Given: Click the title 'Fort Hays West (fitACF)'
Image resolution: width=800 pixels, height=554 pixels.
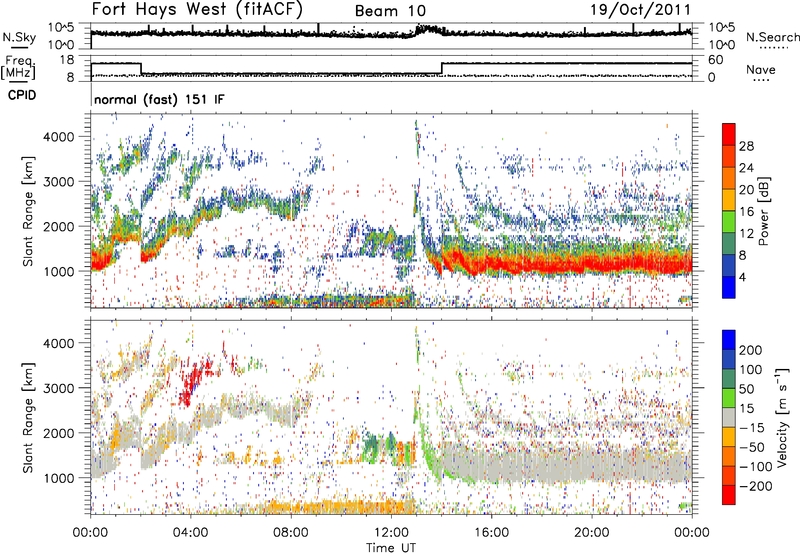Looking at the screenshot, I should coord(197,10).
